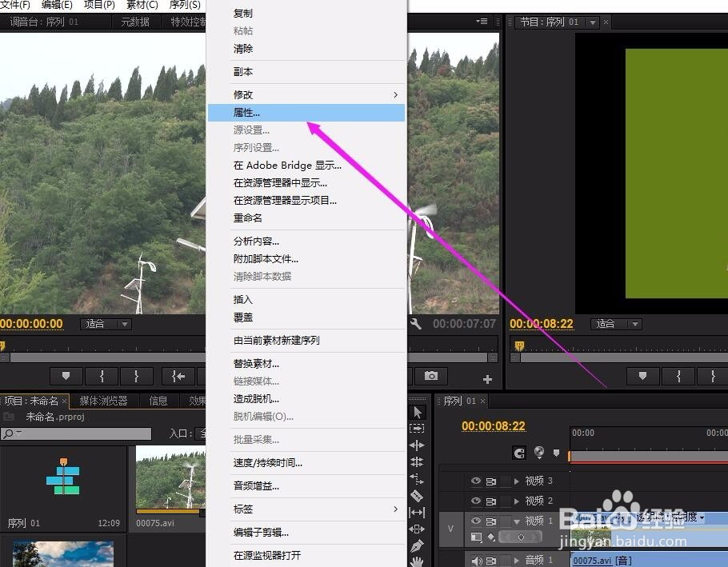The width and height of the screenshot is (728, 567).
Task: Select the Rolling Edit tool
Action: tap(417, 461)
